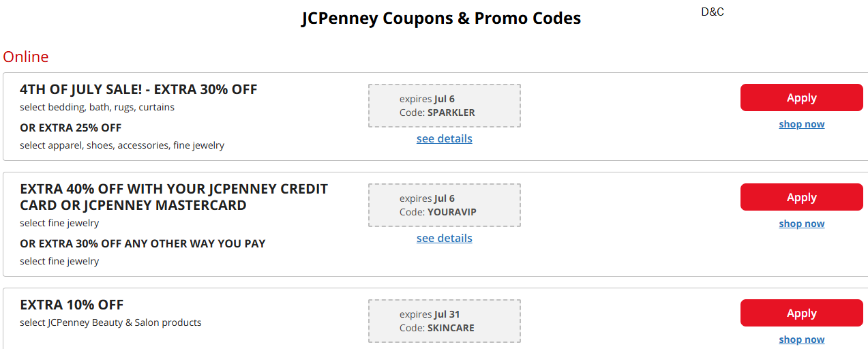Click the OR EXTRA 25% OFF subheading
Screen dimensions: 868x349
[71, 127]
